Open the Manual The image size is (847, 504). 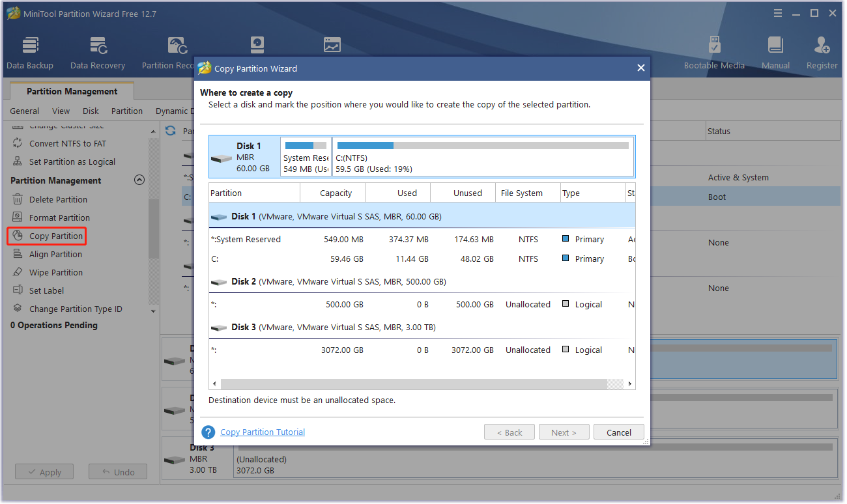pyautogui.click(x=775, y=53)
